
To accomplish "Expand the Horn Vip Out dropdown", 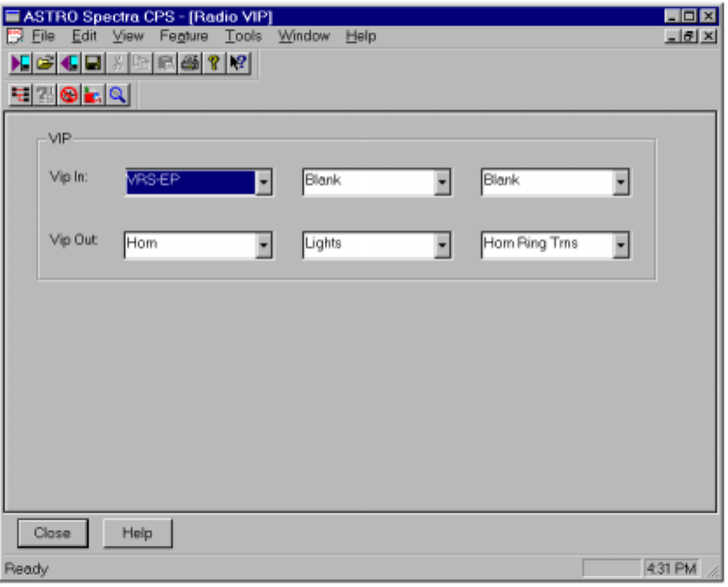I will pyautogui.click(x=263, y=246).
